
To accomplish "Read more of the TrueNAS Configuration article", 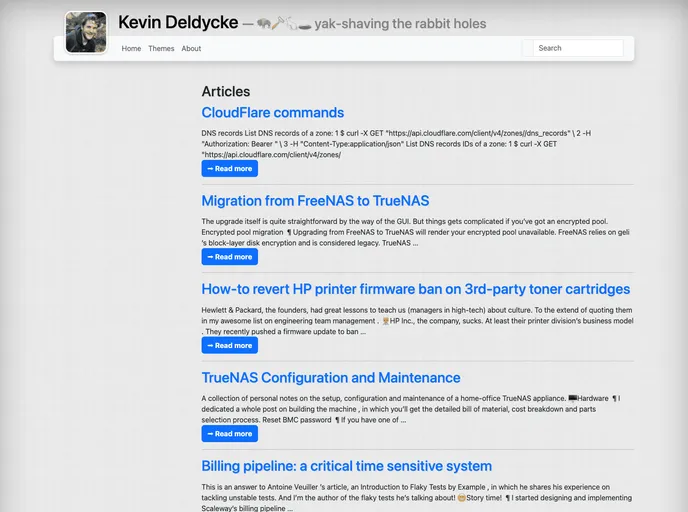I will click(229, 433).
